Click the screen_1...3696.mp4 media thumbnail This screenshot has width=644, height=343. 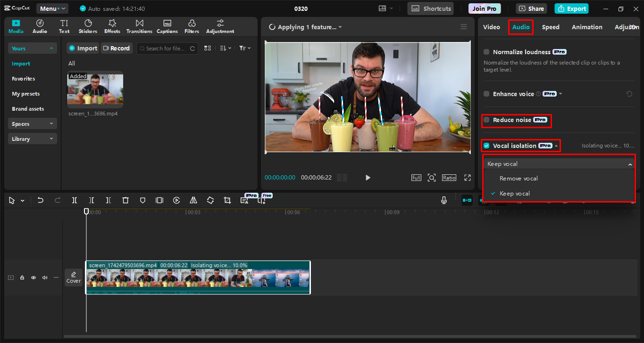click(95, 90)
